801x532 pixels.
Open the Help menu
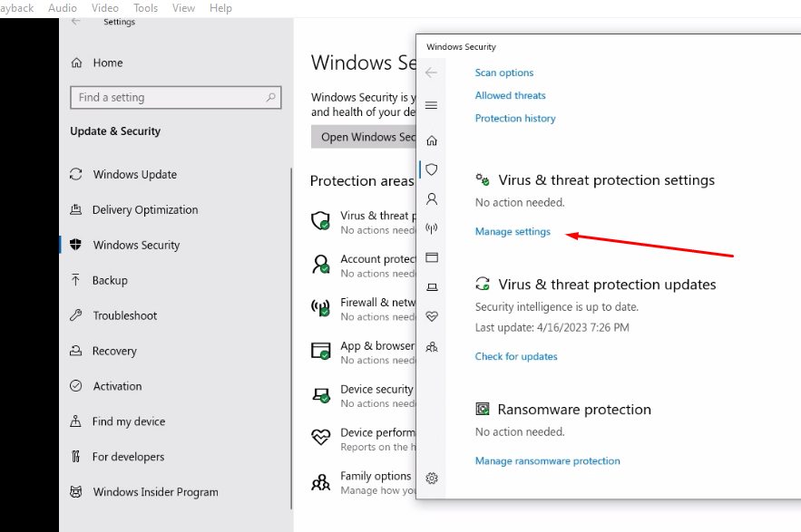point(220,8)
